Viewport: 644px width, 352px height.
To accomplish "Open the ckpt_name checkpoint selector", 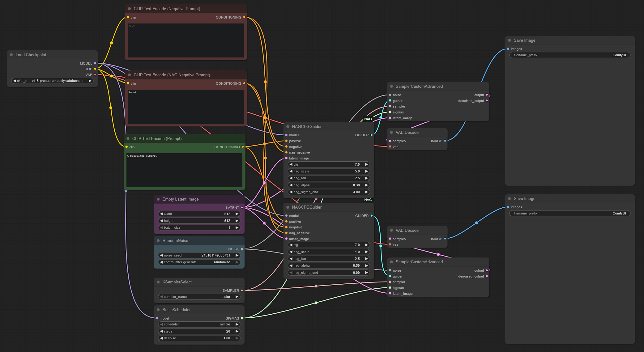I will click(x=52, y=81).
